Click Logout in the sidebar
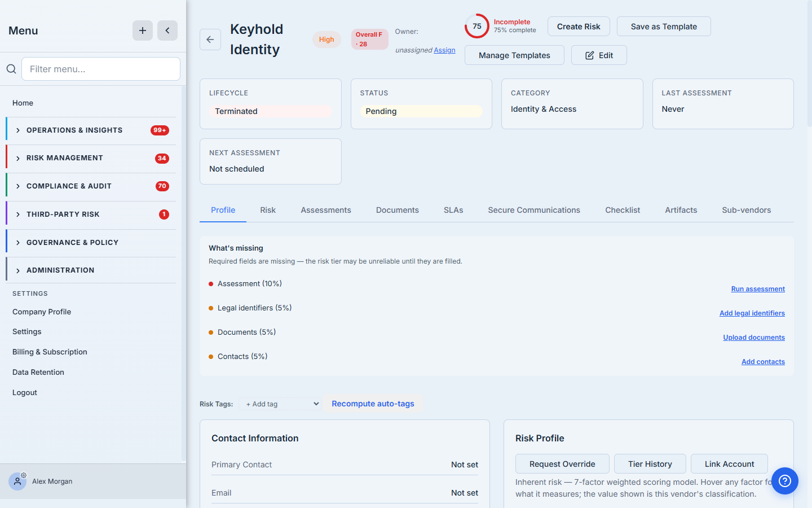This screenshot has width=812, height=508. [x=25, y=392]
